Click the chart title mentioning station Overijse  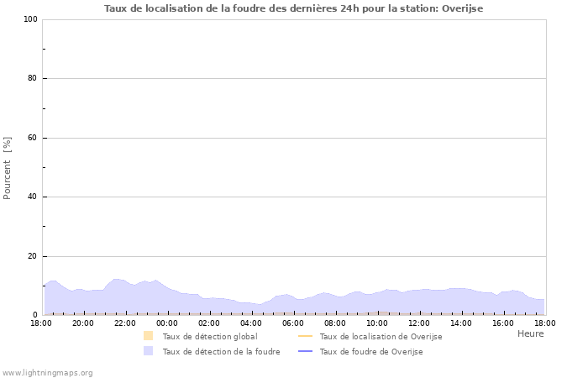click(x=293, y=8)
